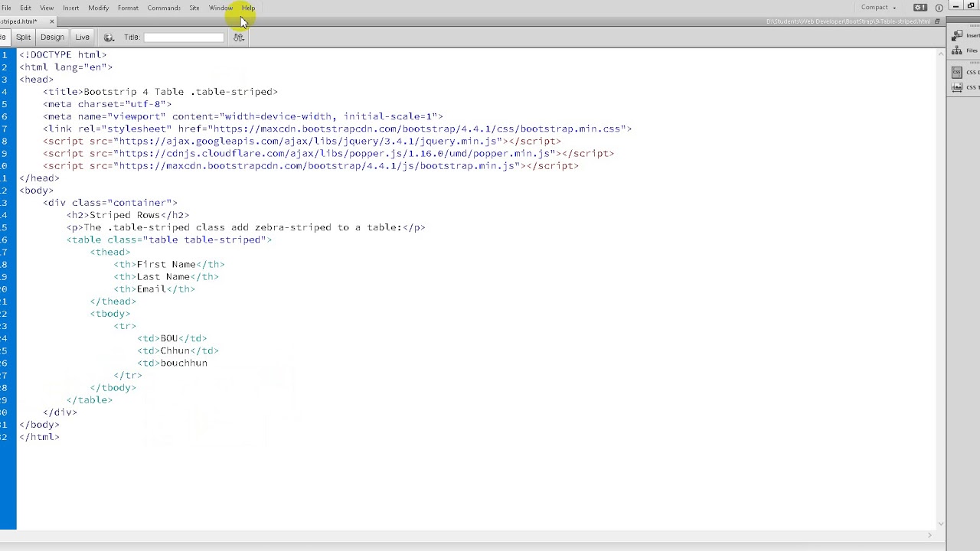Click the h2 'Striped Rows' heading line
This screenshot has height=551, width=980.
128,215
